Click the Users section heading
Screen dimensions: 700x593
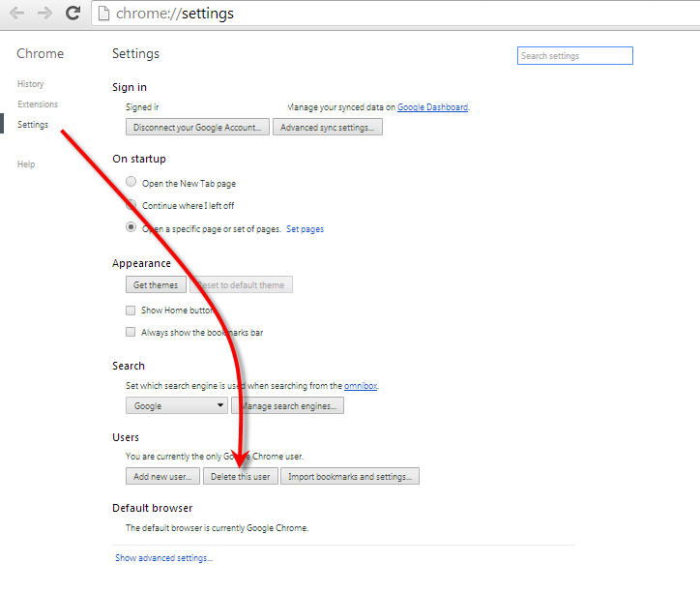click(x=126, y=437)
